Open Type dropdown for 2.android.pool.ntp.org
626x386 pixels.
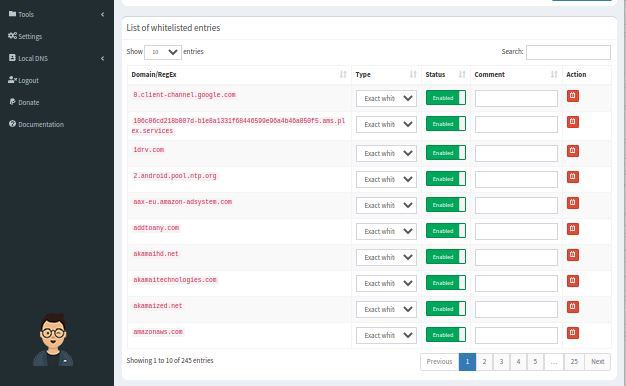[386, 179]
